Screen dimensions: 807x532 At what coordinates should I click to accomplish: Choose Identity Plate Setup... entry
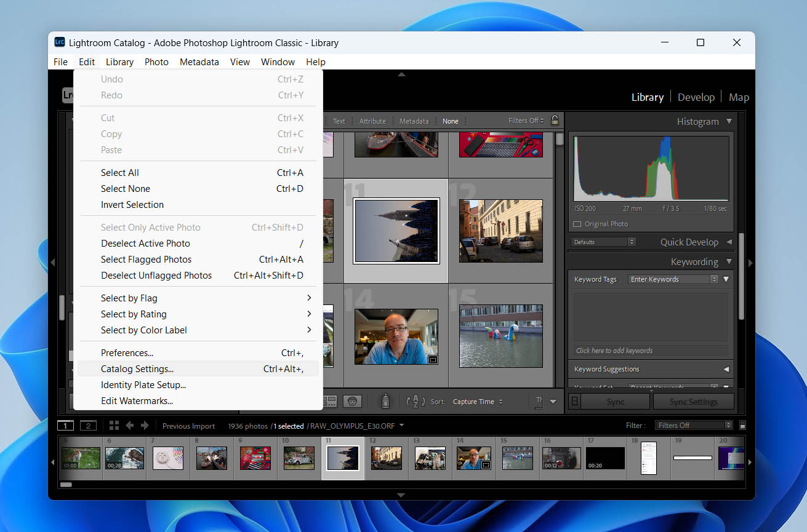click(x=198, y=385)
